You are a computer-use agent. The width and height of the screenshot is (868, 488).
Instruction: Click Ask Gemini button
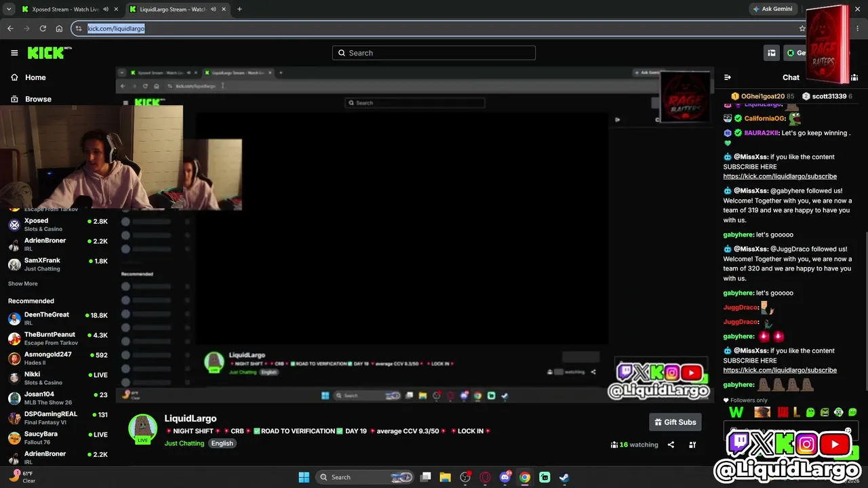[x=772, y=9]
